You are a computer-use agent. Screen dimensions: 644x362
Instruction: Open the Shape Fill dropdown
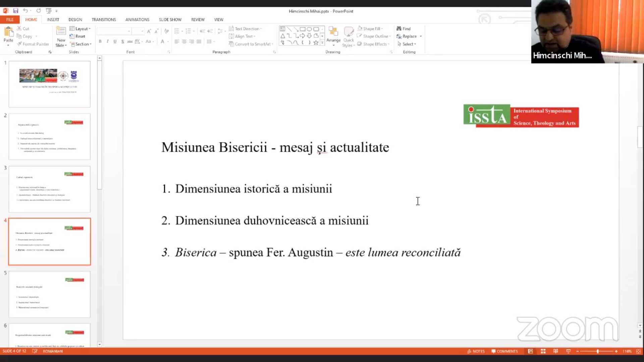[x=372, y=28]
